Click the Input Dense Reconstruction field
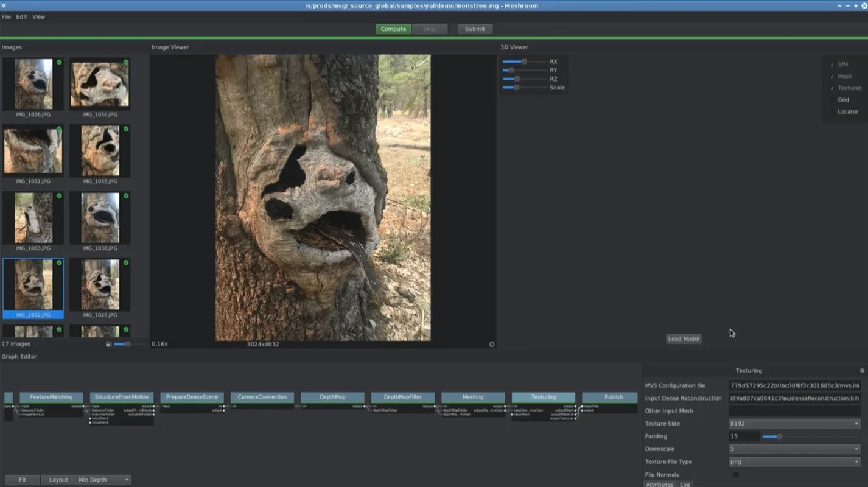The width and height of the screenshot is (868, 487). pos(795,398)
